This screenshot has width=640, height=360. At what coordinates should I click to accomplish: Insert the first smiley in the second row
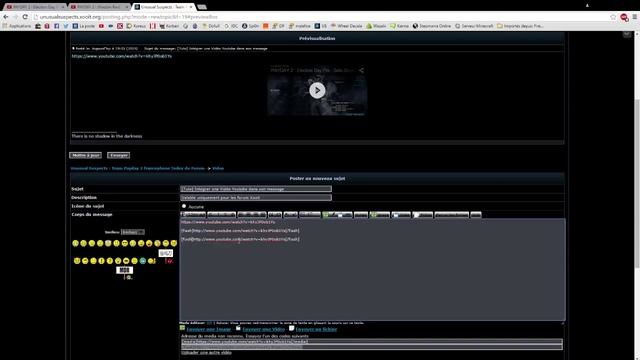tap(77, 260)
